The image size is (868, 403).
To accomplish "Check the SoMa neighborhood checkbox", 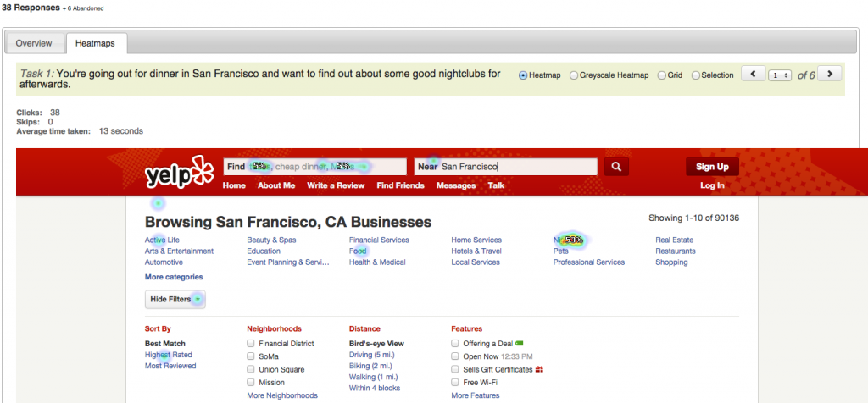I will pyautogui.click(x=251, y=356).
